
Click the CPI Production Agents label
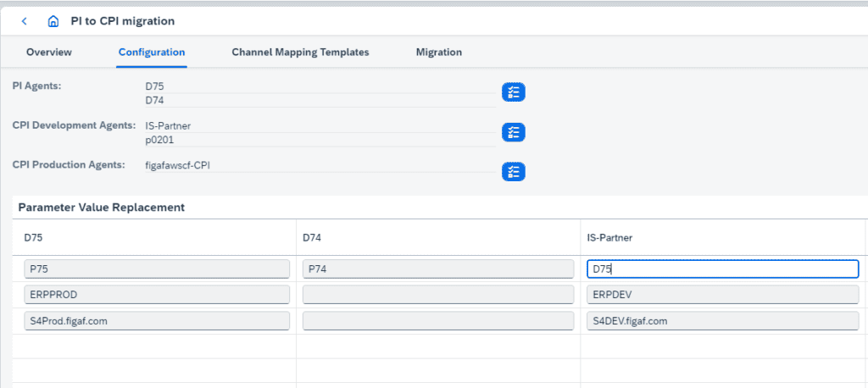pos(69,164)
